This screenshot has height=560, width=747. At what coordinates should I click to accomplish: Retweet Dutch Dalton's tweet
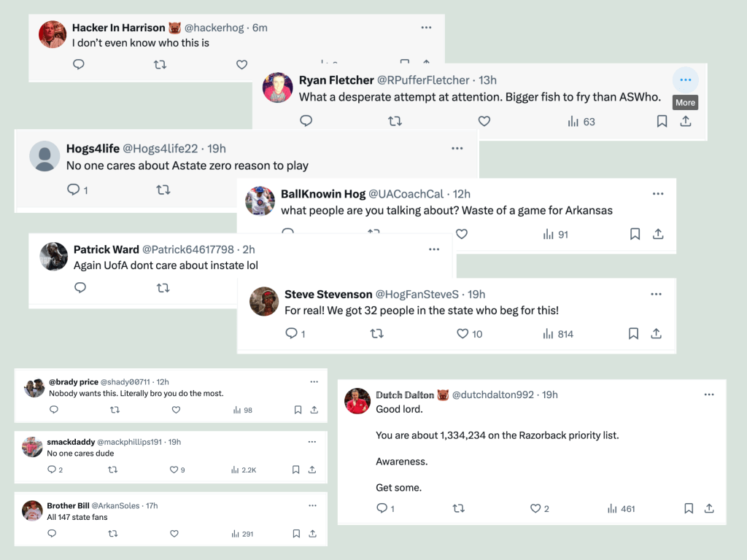[459, 508]
